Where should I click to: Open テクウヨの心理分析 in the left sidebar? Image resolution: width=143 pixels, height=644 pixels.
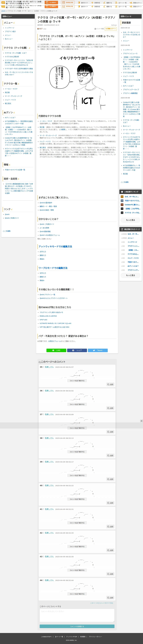pyautogui.click(x=12, y=57)
